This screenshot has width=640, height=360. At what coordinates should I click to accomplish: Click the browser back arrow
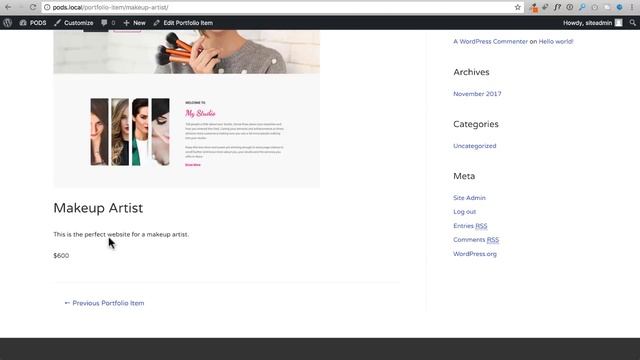click(8, 7)
